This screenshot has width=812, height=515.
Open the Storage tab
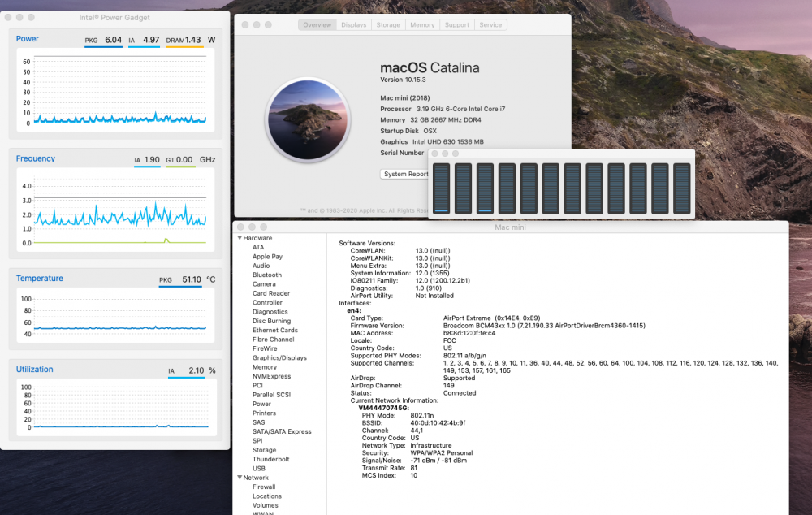[388, 25]
